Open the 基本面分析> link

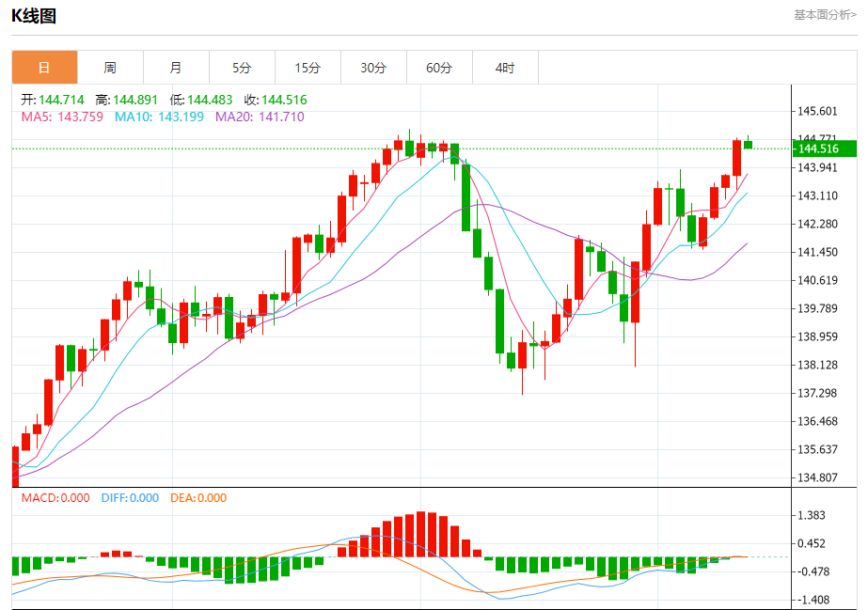(825, 15)
